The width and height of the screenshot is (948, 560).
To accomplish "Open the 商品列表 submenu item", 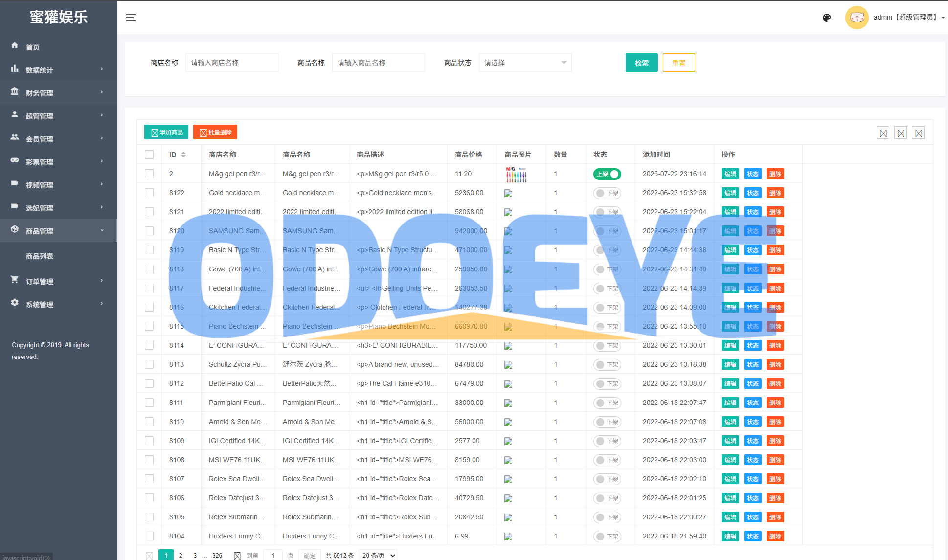I will point(40,256).
